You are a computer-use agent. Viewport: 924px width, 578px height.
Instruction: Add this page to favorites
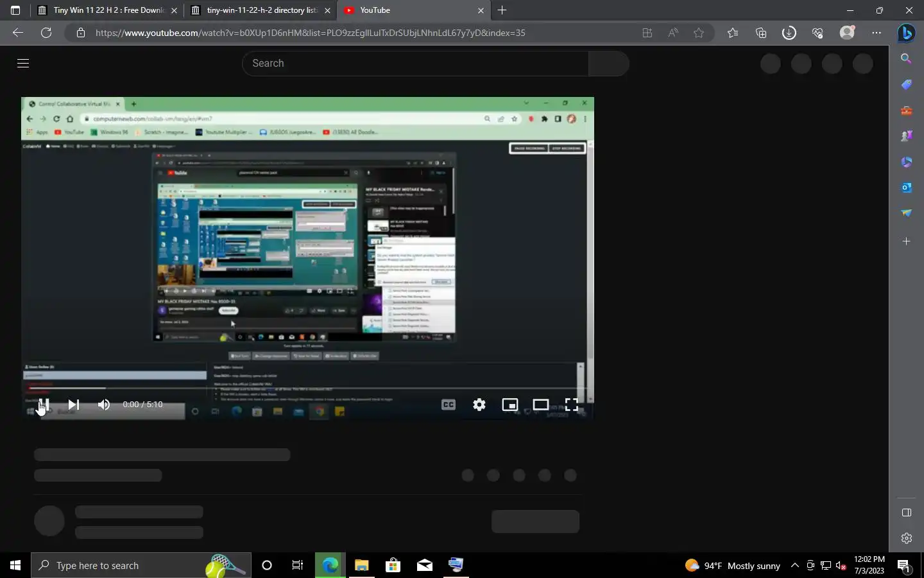(699, 33)
